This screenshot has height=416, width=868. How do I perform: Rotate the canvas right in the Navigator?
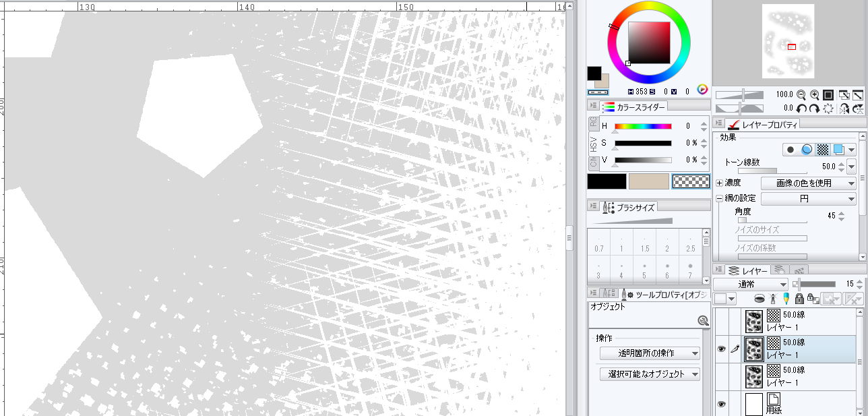coord(815,108)
